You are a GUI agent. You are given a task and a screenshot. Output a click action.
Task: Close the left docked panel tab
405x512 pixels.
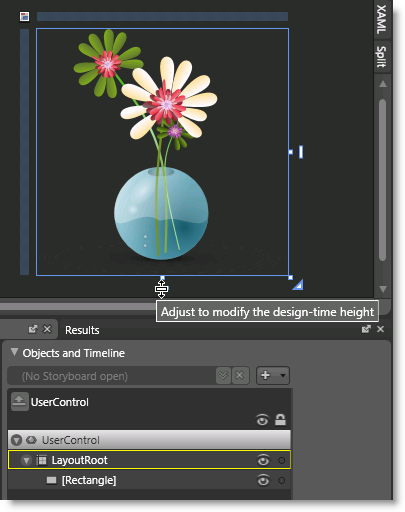pyautogui.click(x=47, y=329)
